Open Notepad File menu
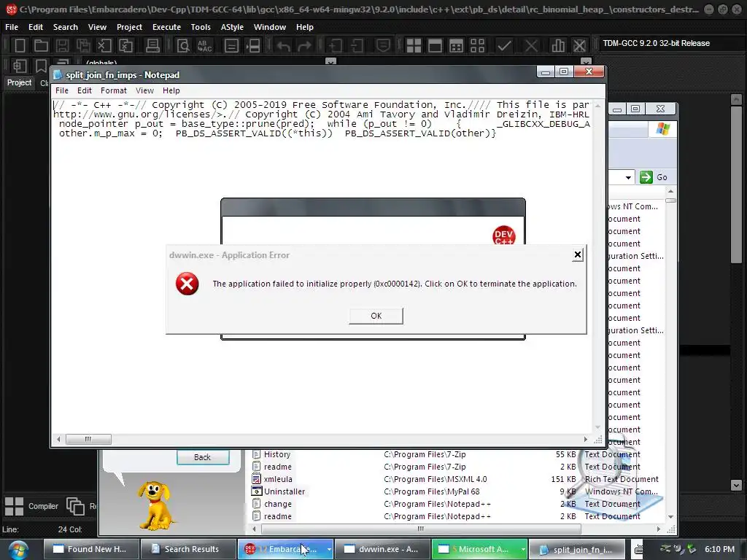This screenshot has width=747, height=560. click(62, 90)
